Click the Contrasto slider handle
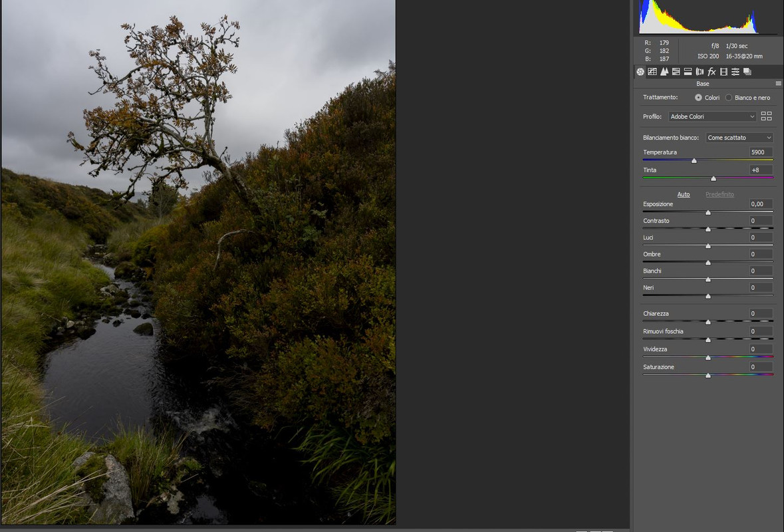784x532 pixels. 708,229
